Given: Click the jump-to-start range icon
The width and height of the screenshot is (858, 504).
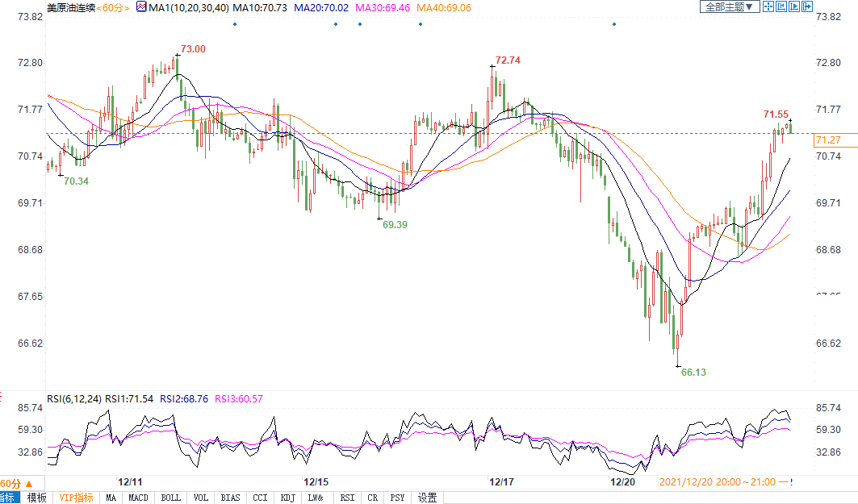Looking at the screenshot, I should click(x=781, y=7).
